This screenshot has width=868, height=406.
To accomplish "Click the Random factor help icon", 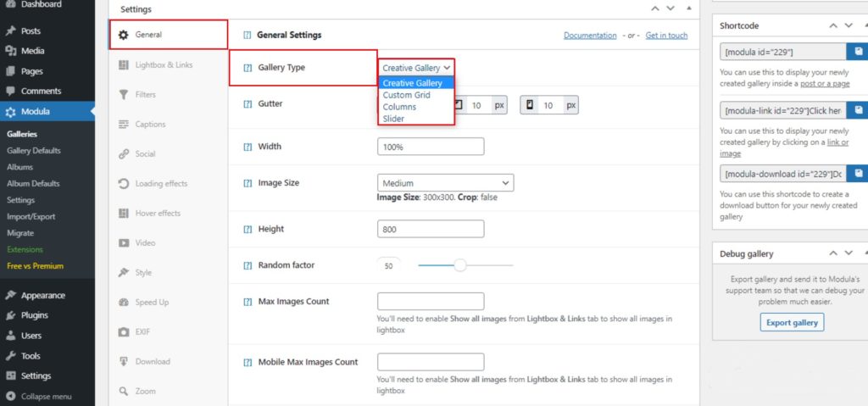I will coord(248,265).
